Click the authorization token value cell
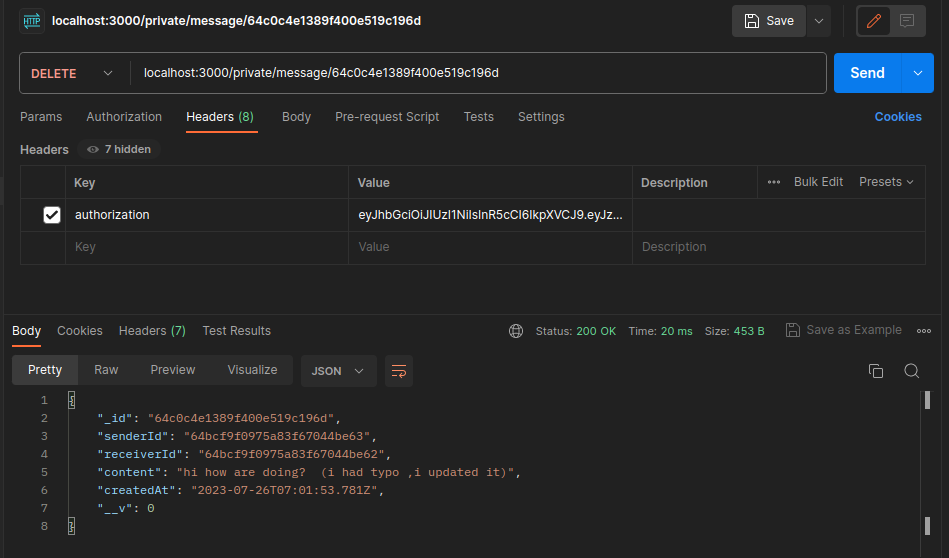949x558 pixels. pyautogui.click(x=490, y=215)
